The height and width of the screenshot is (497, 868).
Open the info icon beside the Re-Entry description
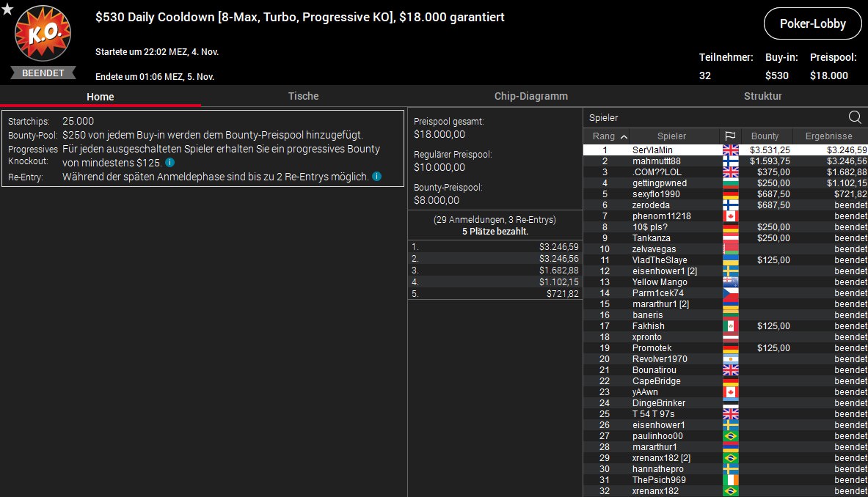coord(376,177)
